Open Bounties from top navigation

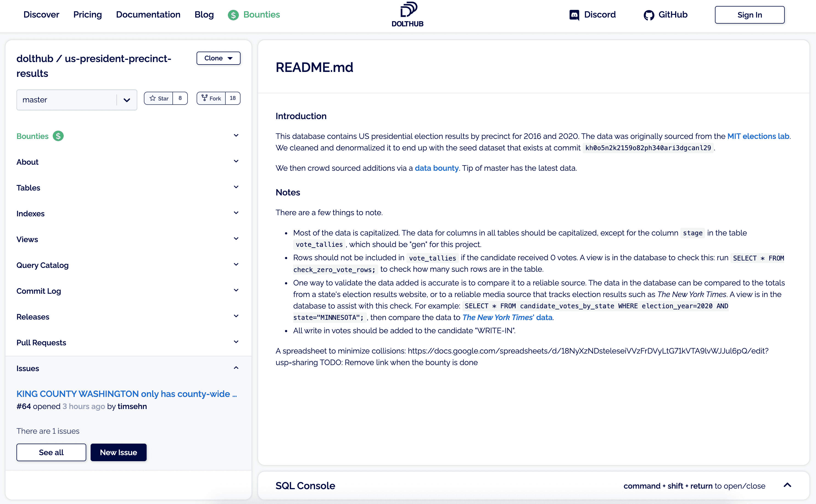(262, 15)
